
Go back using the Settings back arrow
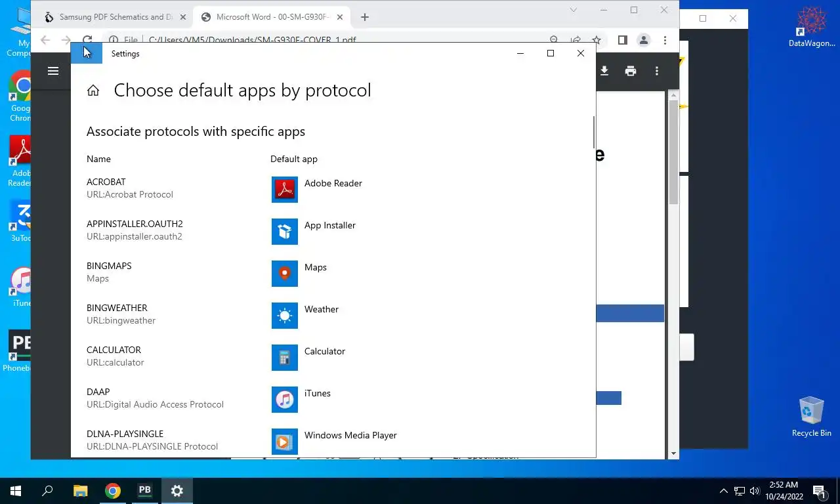(x=87, y=54)
